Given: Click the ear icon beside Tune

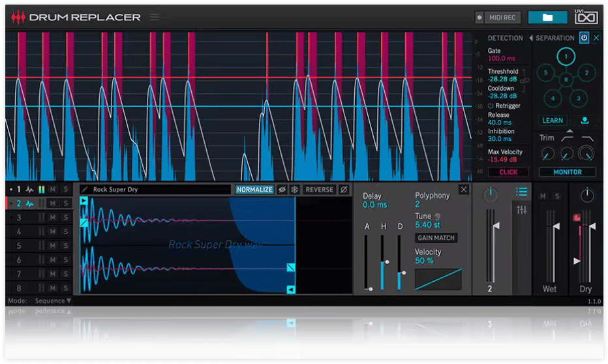Looking at the screenshot, I should coord(438,217).
